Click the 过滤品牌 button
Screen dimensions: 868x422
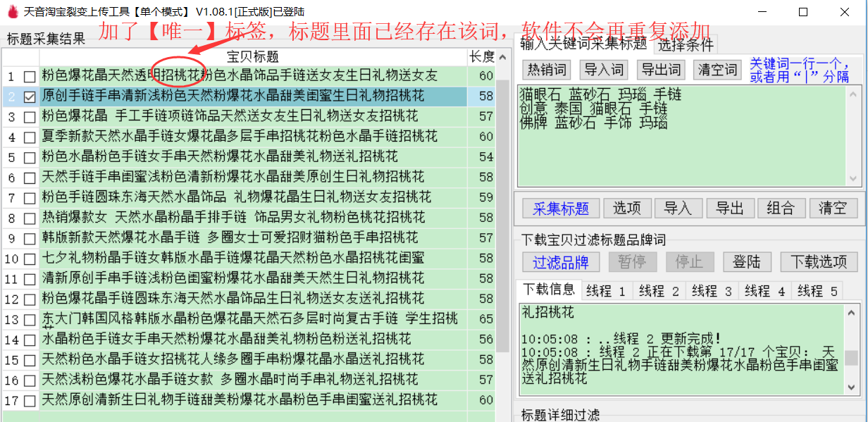(560, 262)
